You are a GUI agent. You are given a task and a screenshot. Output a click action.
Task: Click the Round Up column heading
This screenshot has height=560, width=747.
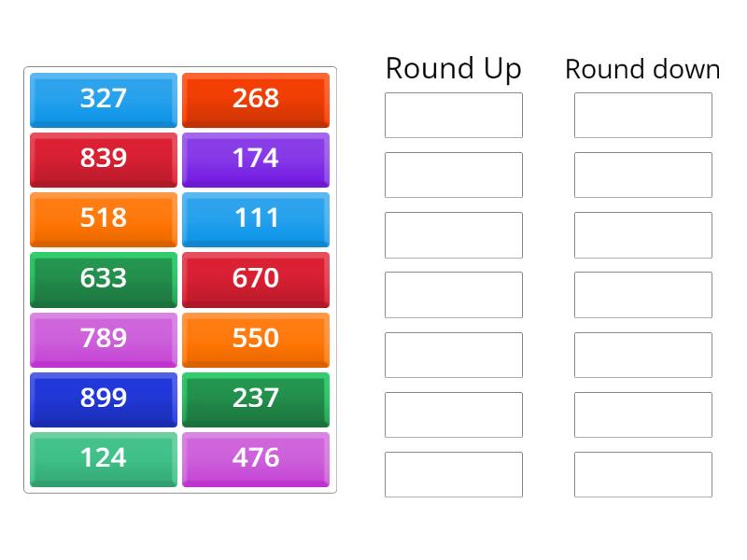pos(454,69)
